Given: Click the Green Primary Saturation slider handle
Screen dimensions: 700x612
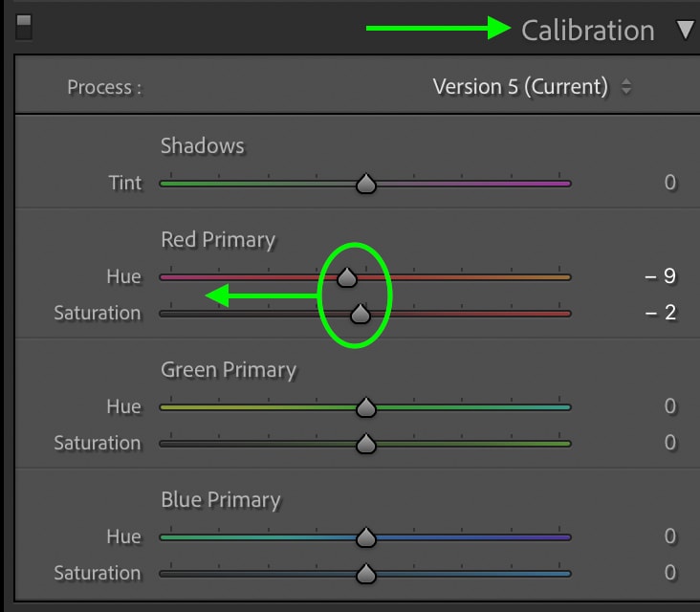Looking at the screenshot, I should click(366, 444).
